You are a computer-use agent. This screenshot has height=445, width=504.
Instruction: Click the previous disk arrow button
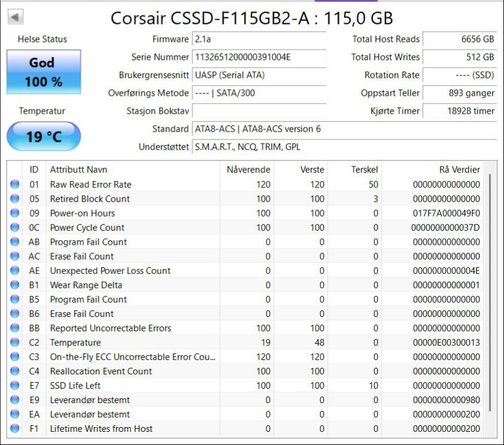16,17
